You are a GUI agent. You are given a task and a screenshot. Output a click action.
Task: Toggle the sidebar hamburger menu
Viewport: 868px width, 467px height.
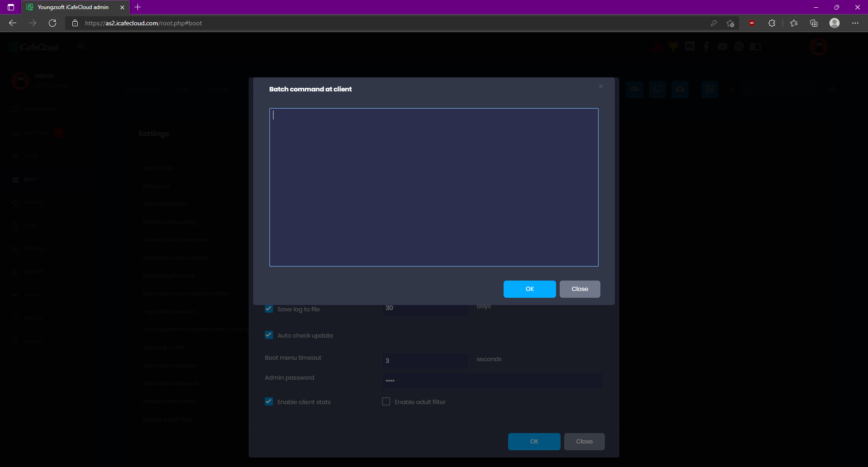tap(81, 46)
